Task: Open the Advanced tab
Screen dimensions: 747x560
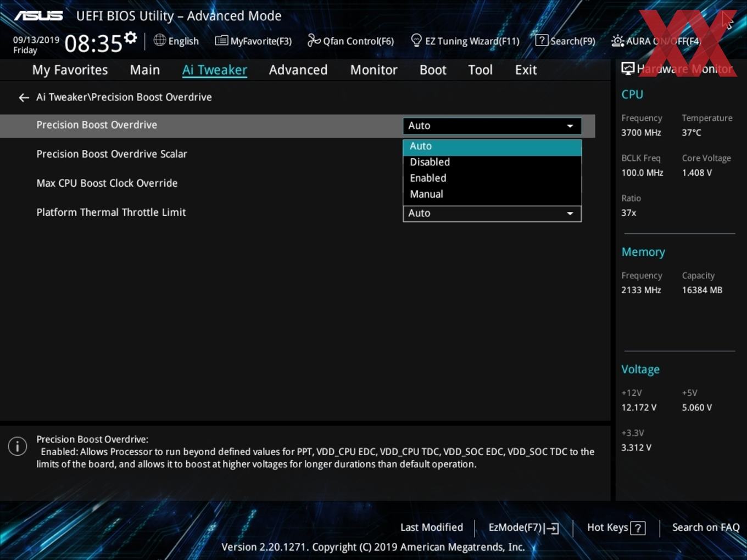Action: tap(298, 70)
